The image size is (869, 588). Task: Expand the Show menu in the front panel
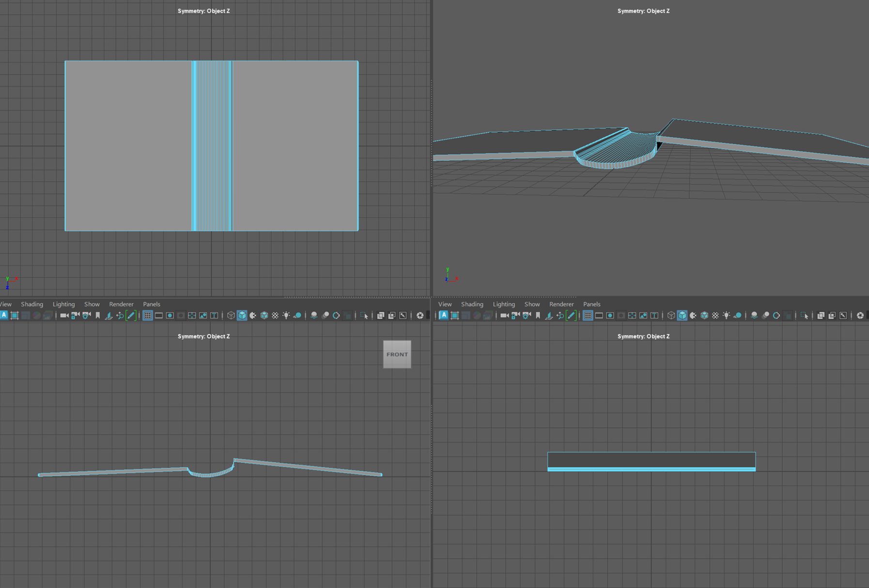(92, 304)
